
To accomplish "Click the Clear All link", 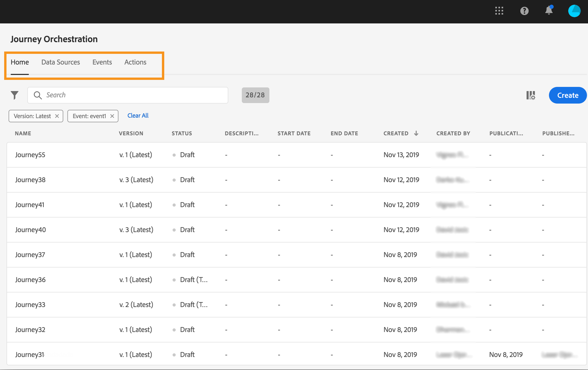I will (x=138, y=116).
